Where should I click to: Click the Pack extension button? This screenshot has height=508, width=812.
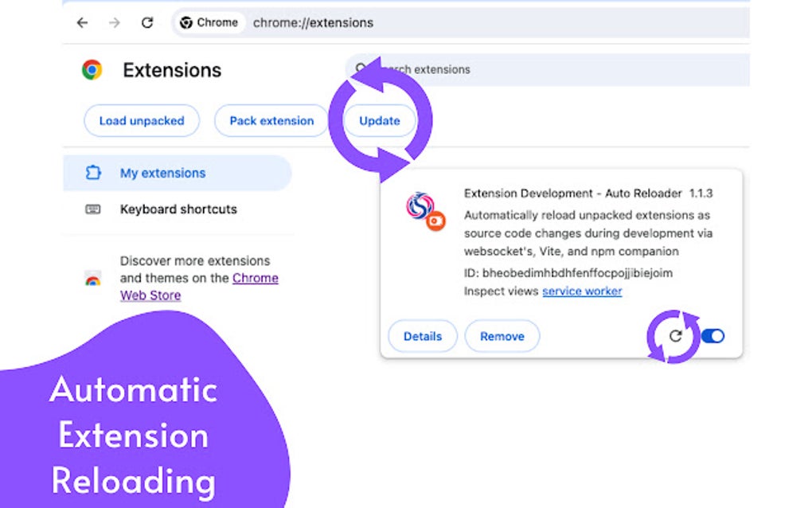(x=271, y=121)
